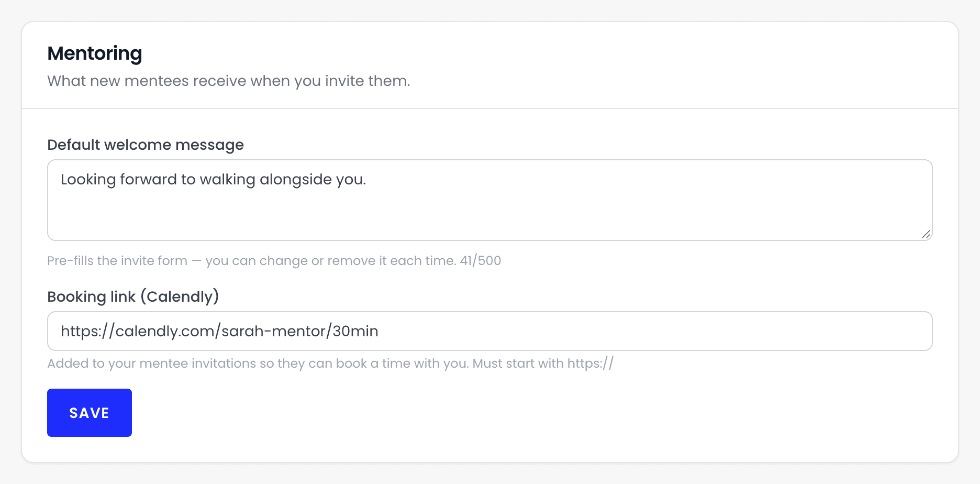Click the textarea resize handle corner
This screenshot has width=980, height=484.
[926, 234]
